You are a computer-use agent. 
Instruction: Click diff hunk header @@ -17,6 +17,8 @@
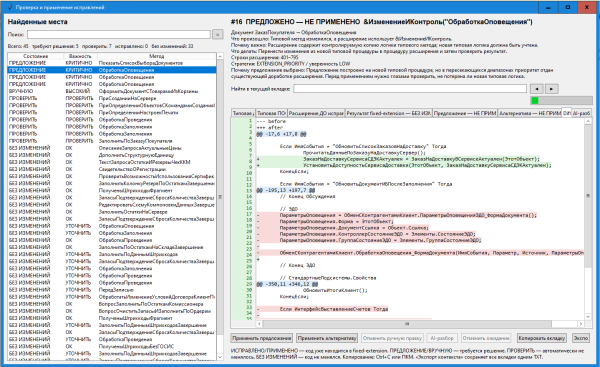pos(282,134)
